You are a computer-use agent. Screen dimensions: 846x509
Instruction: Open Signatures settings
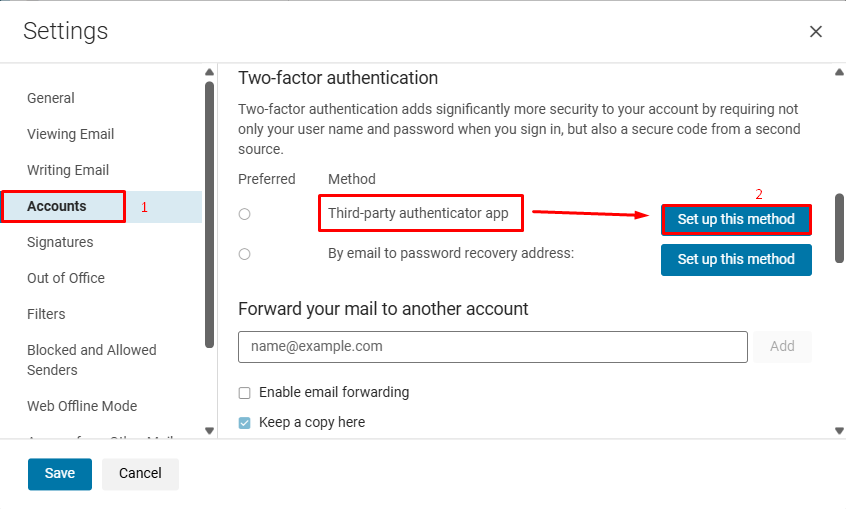point(60,242)
